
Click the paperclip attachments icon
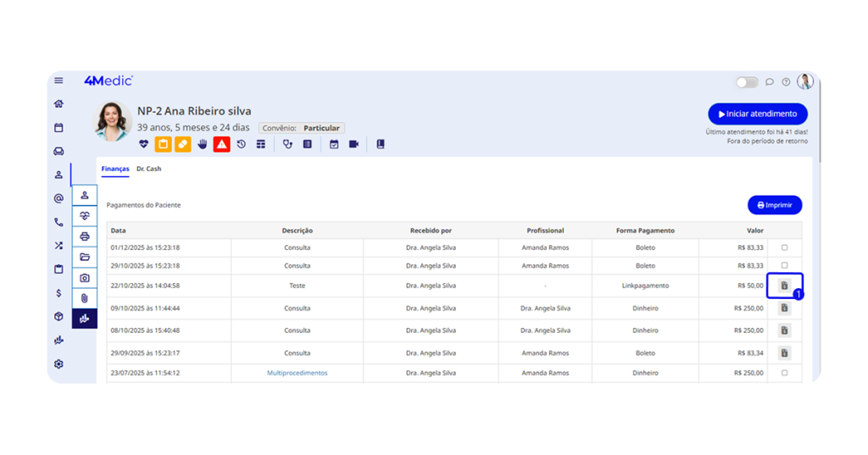pos(85,298)
